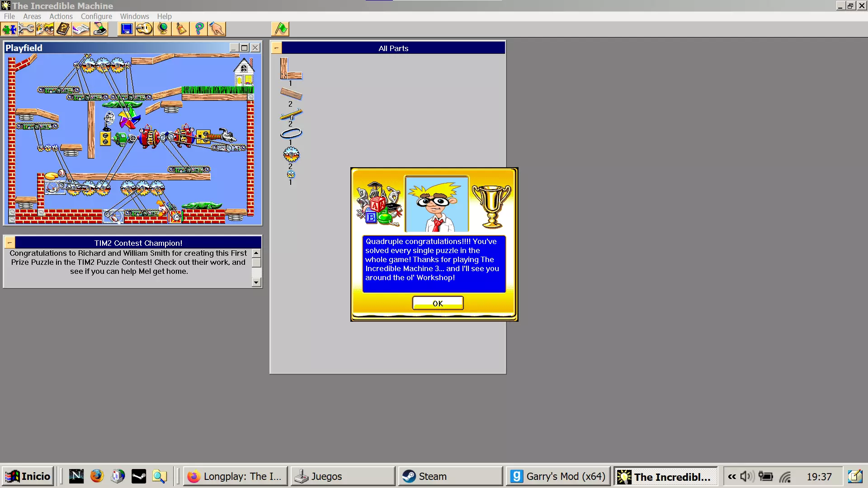Click the globe toolbar icon
Image resolution: width=868 pixels, height=488 pixels.
click(x=163, y=29)
